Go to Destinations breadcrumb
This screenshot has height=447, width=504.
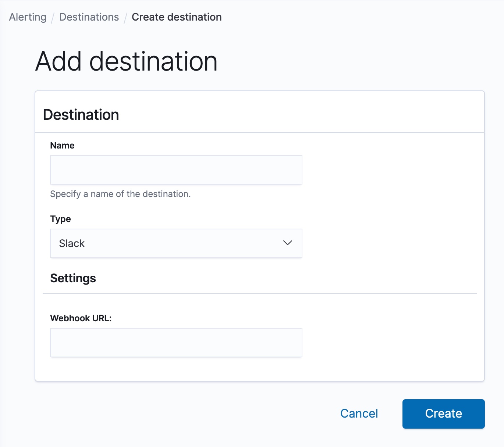coord(89,17)
